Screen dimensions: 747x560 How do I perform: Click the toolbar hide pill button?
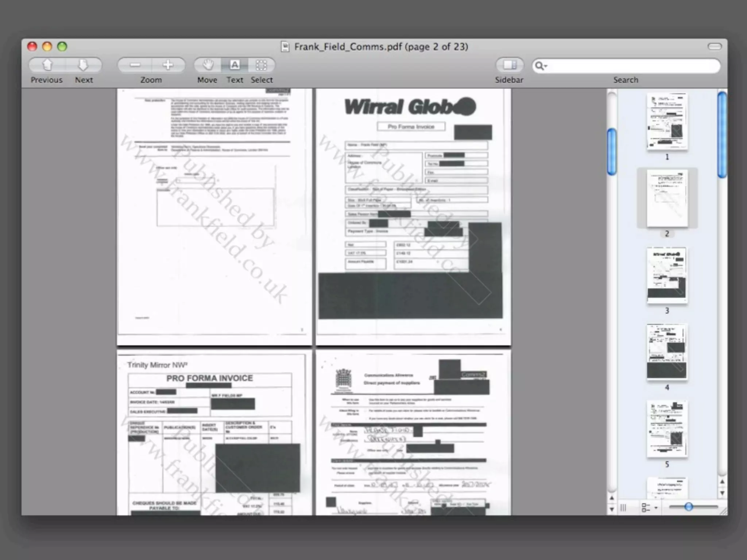[715, 46]
